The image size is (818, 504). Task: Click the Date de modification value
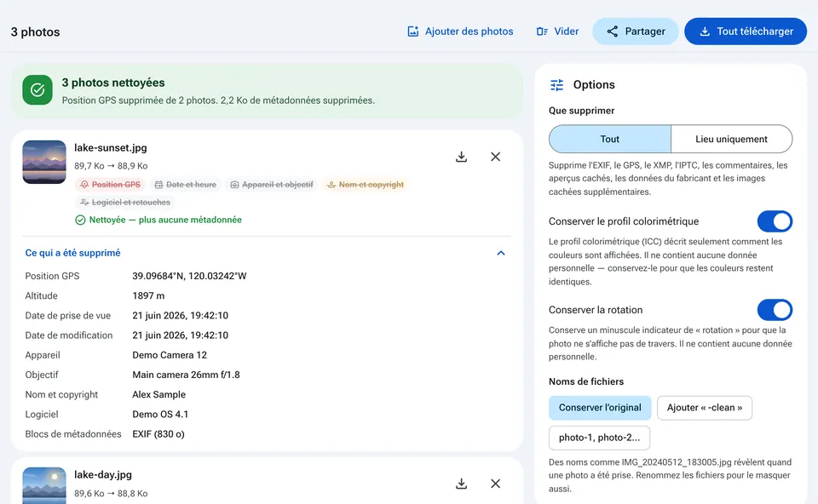pos(180,335)
